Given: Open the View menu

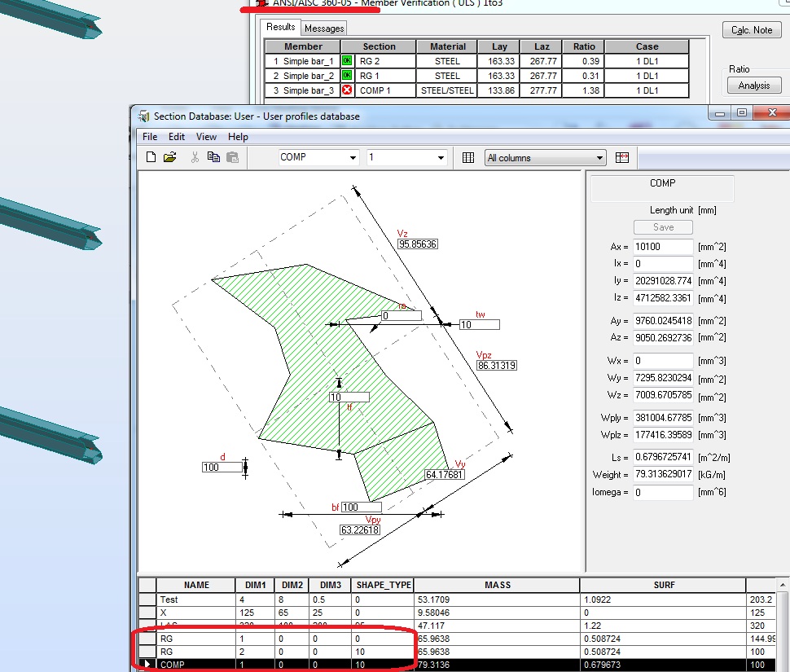Looking at the screenshot, I should (207, 136).
